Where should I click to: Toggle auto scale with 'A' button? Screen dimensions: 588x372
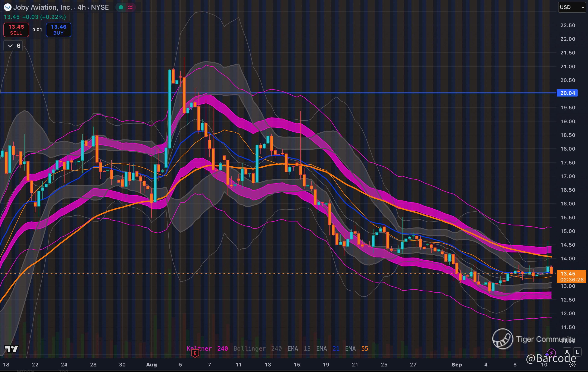567,352
